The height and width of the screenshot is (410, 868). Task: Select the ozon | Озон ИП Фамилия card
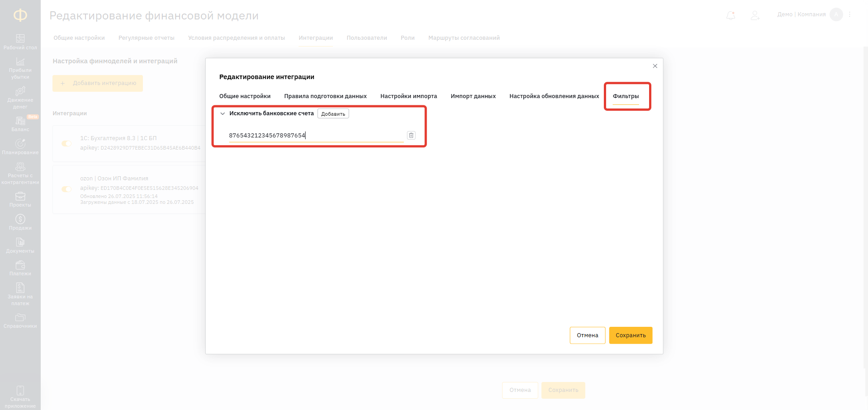(129, 190)
